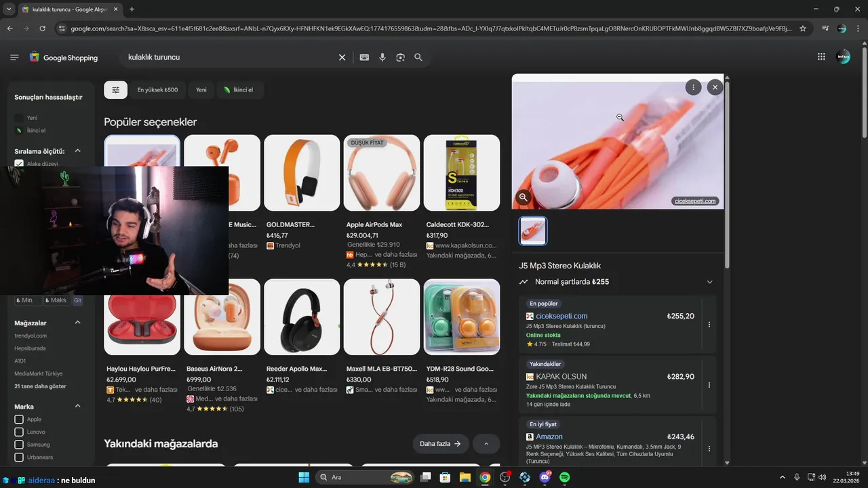Screen dimensions: 868x488
Task: Open more options for Amazon offer
Action: pos(709,449)
